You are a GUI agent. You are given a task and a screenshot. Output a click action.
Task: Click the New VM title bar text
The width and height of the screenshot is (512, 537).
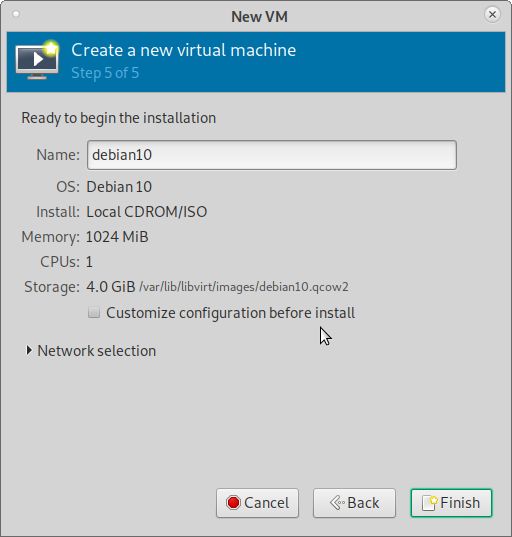[x=259, y=16]
